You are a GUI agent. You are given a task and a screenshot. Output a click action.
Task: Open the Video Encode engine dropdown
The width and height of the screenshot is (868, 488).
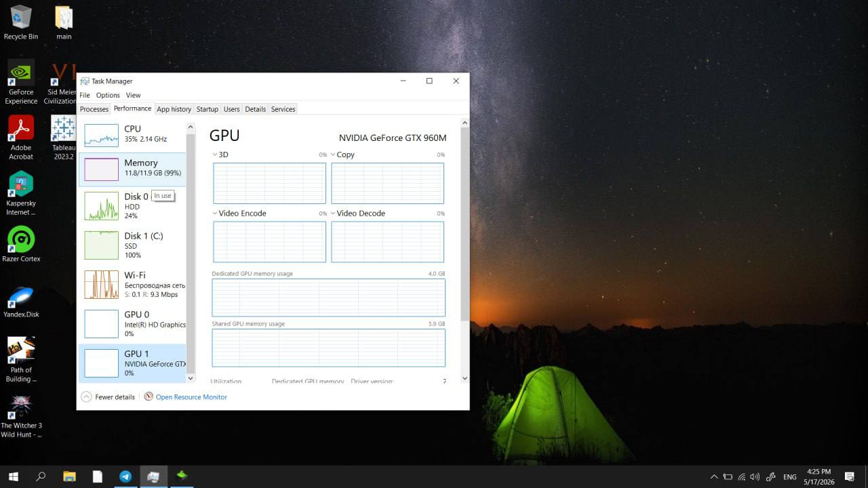[215, 213]
